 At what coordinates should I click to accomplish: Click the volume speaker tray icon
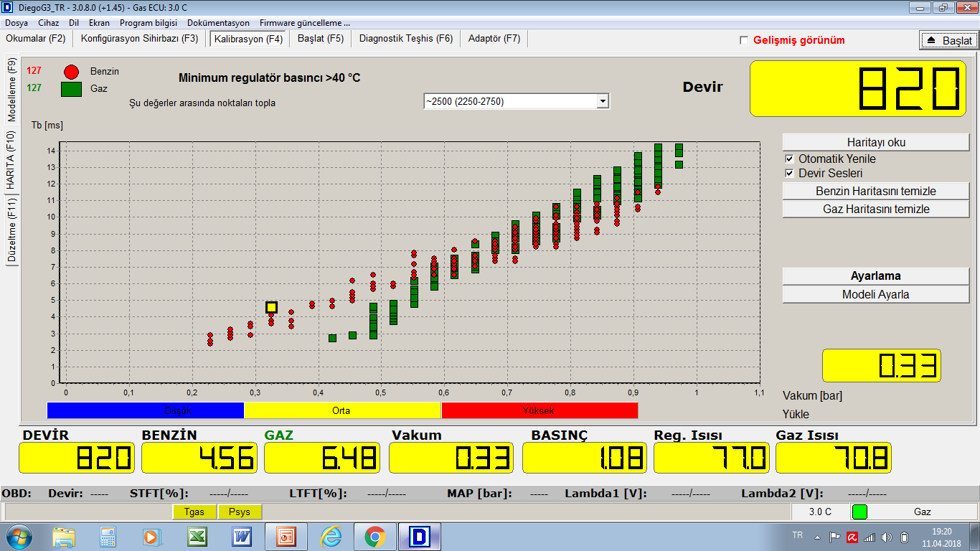coord(887,537)
